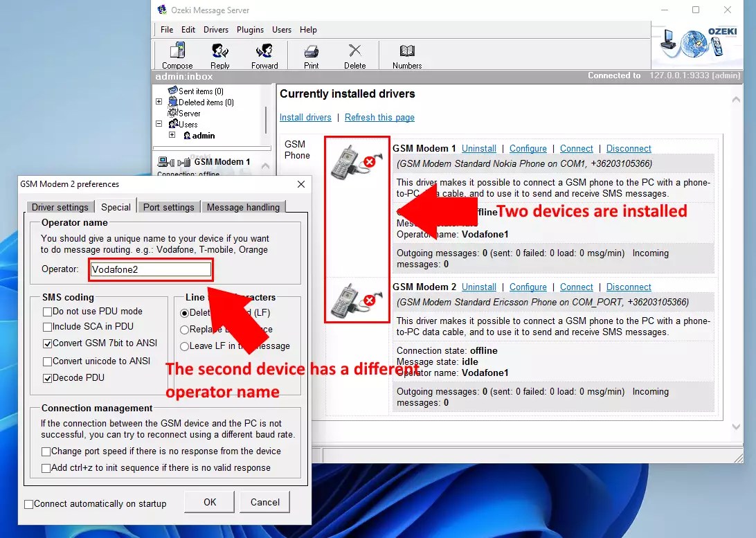The width and height of the screenshot is (756, 538).
Task: Switch to the Special tab
Action: [x=116, y=207]
